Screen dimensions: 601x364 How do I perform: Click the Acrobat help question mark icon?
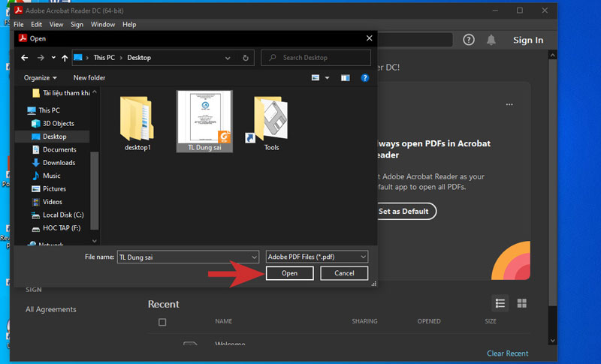point(469,40)
